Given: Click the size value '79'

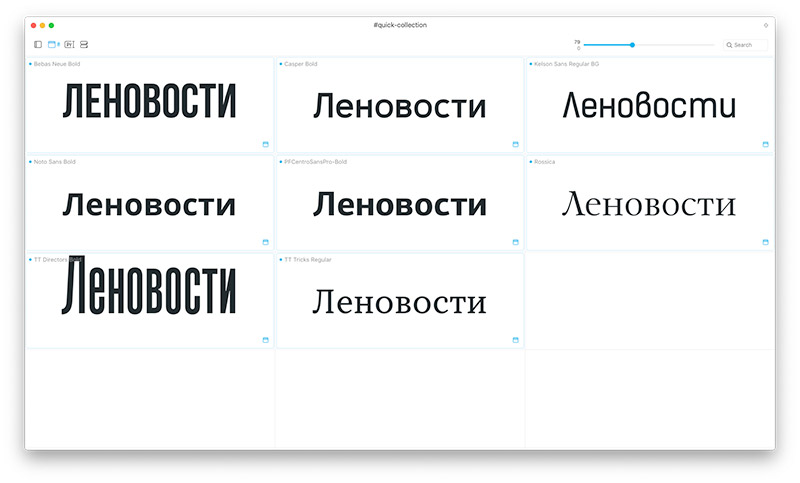Looking at the screenshot, I should (577, 42).
